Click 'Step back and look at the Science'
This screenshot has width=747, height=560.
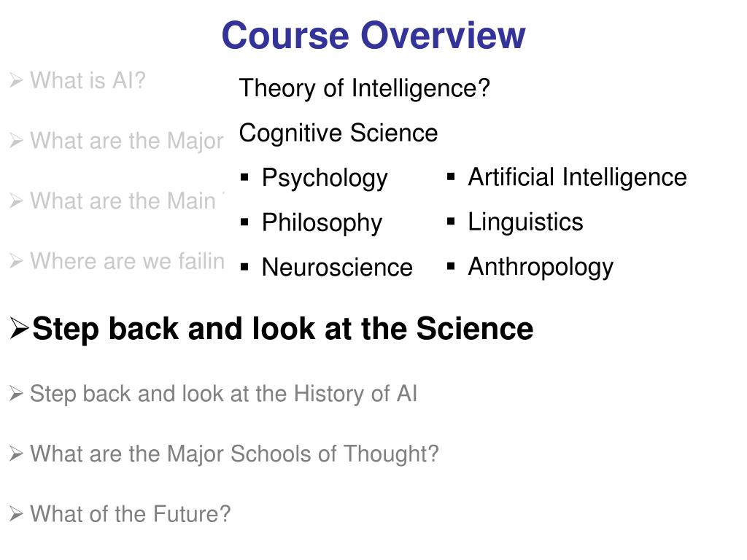[283, 329]
